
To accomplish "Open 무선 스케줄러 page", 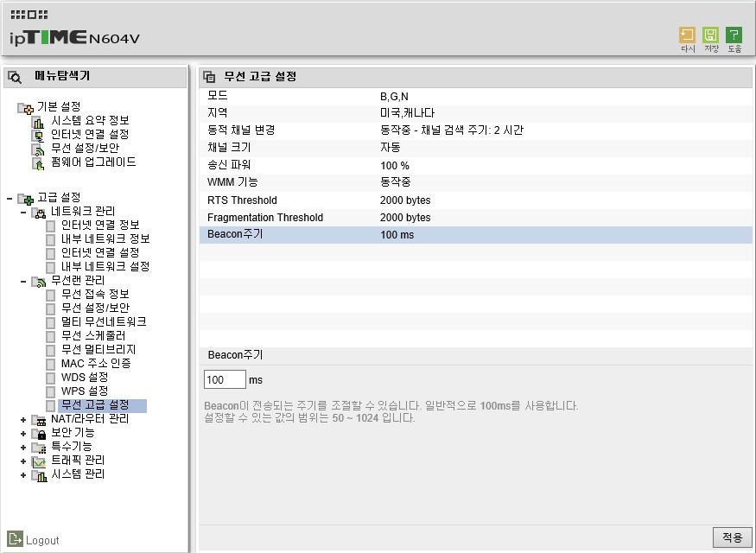I will click(93, 336).
